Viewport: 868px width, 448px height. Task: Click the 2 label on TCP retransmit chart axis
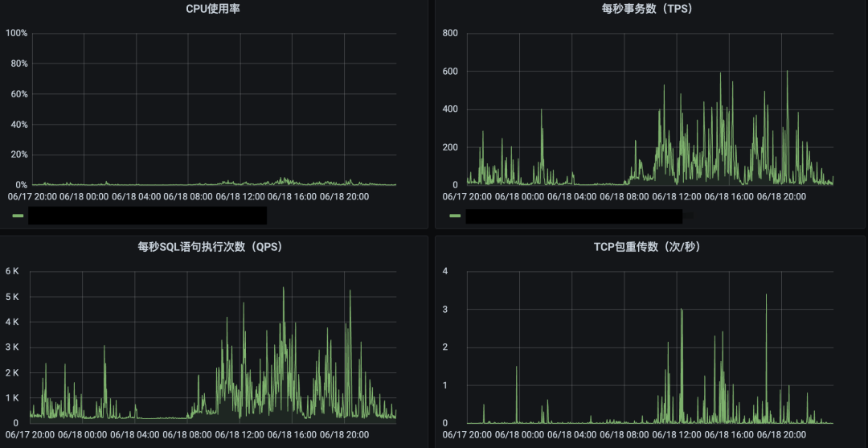point(445,347)
